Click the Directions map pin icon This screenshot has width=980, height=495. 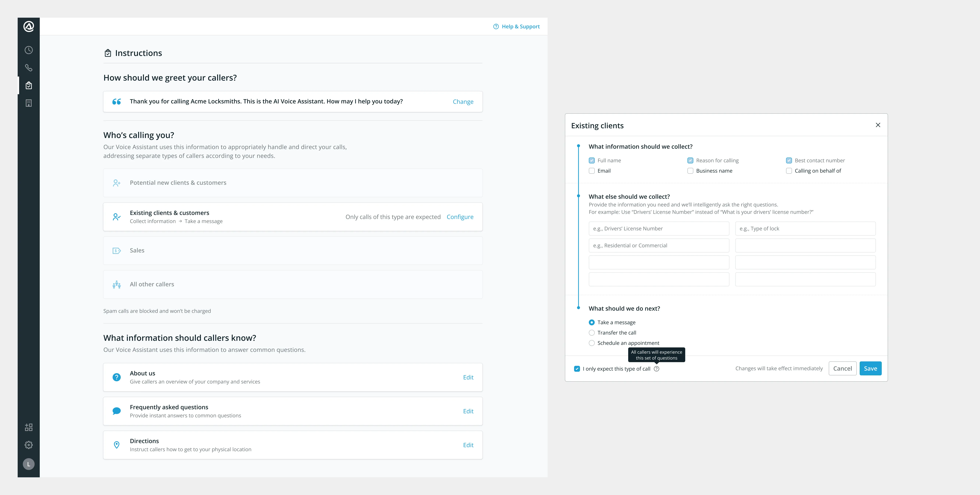click(117, 445)
